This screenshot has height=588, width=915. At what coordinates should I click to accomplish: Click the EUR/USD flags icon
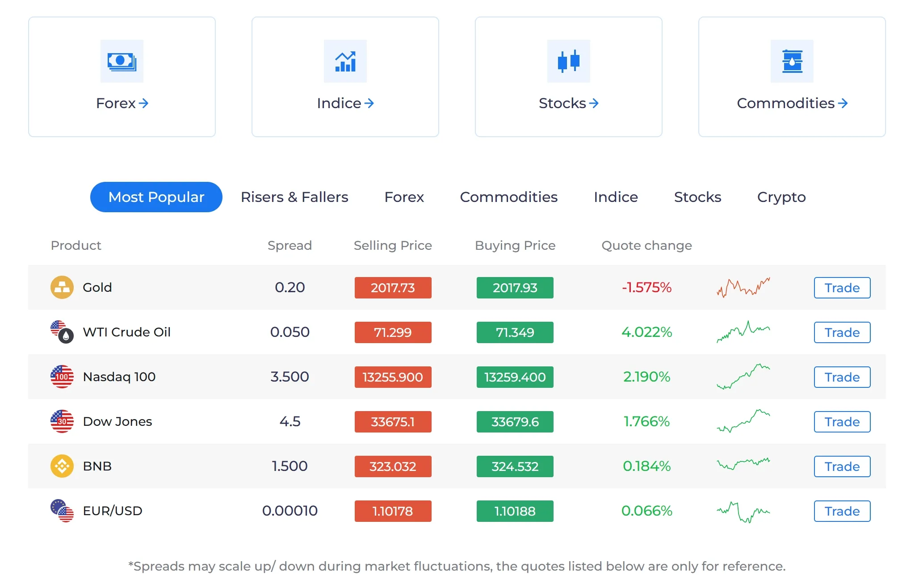click(x=62, y=511)
